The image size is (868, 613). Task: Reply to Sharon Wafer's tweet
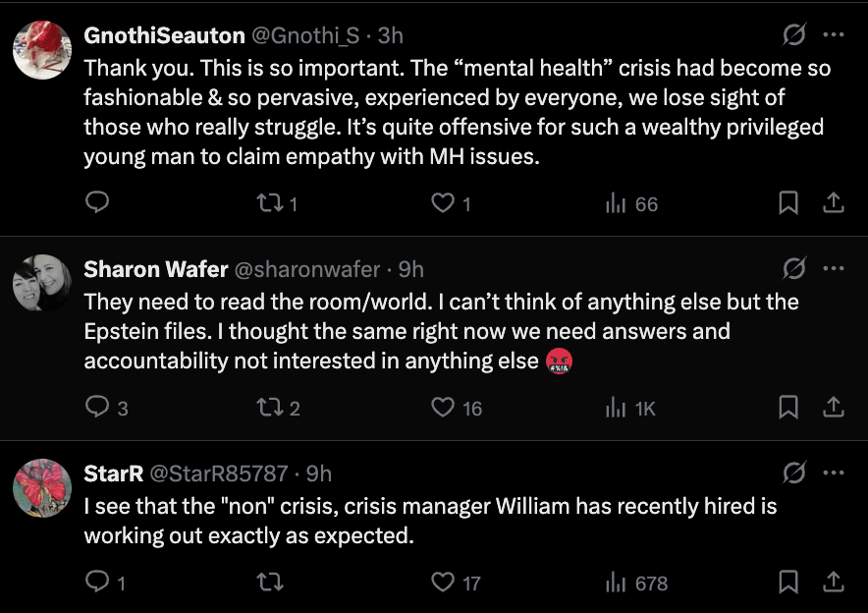click(x=96, y=408)
